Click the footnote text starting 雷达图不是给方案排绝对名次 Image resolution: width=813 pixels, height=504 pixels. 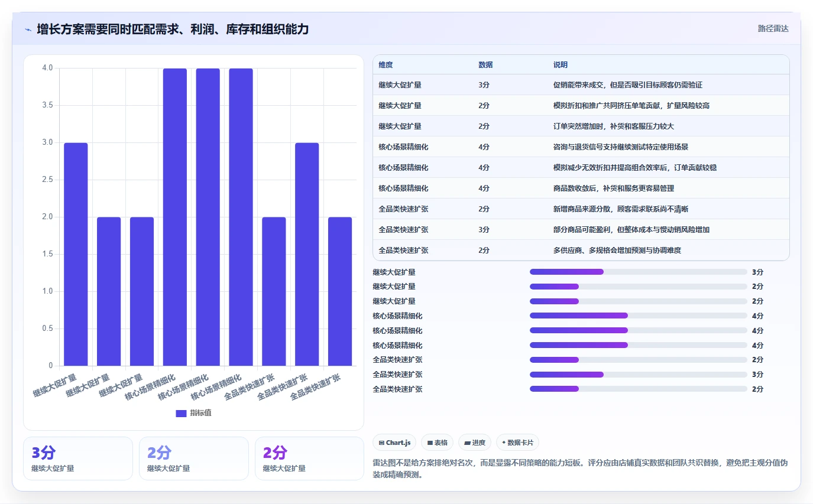580,469
